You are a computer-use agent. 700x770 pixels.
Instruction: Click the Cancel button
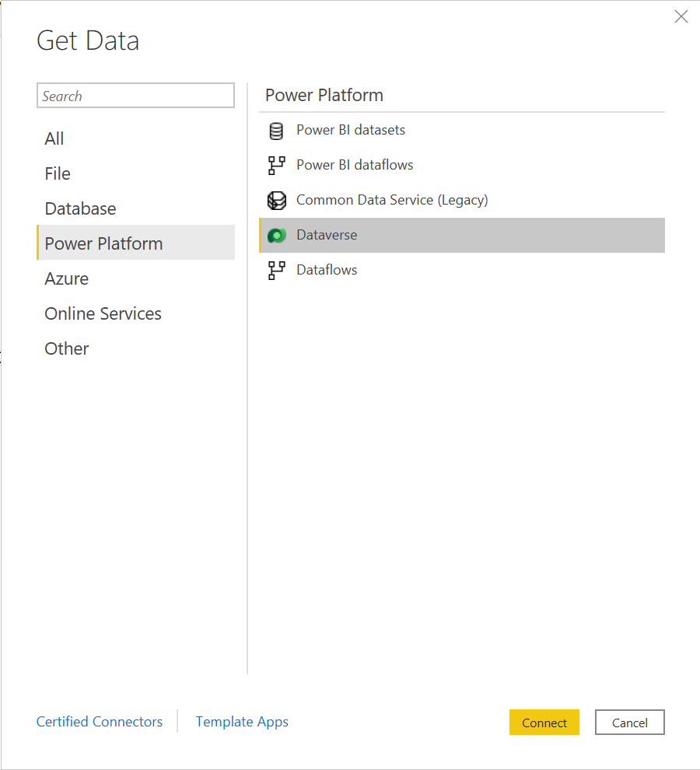(629, 722)
